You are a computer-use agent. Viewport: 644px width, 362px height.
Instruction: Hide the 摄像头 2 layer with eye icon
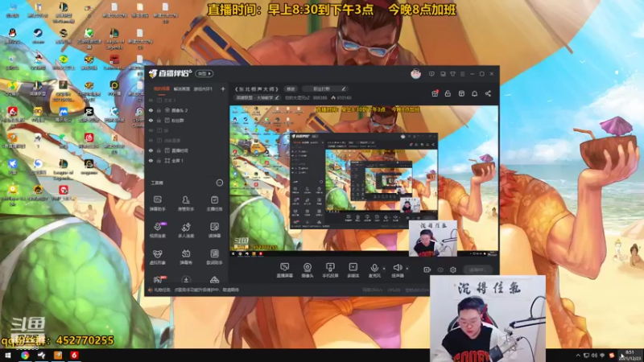coord(151,110)
